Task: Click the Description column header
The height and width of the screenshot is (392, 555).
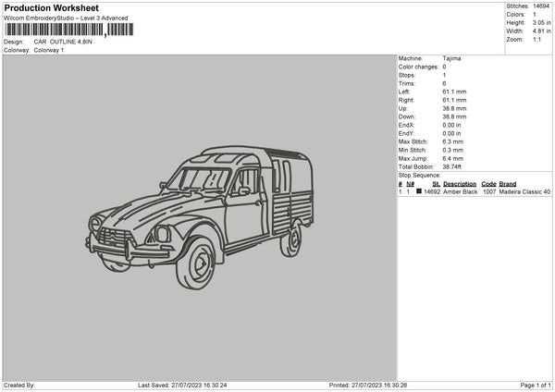Action: click(460, 184)
